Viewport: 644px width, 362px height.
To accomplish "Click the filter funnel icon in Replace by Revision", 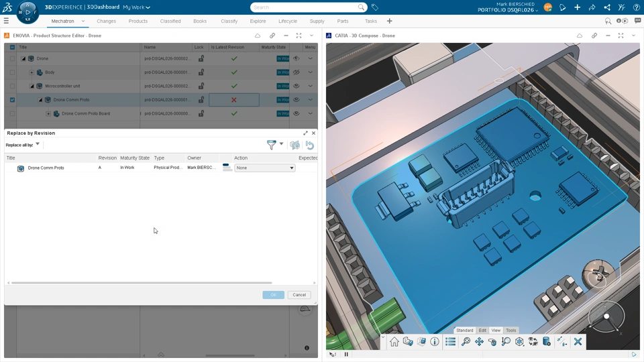I will (271, 145).
